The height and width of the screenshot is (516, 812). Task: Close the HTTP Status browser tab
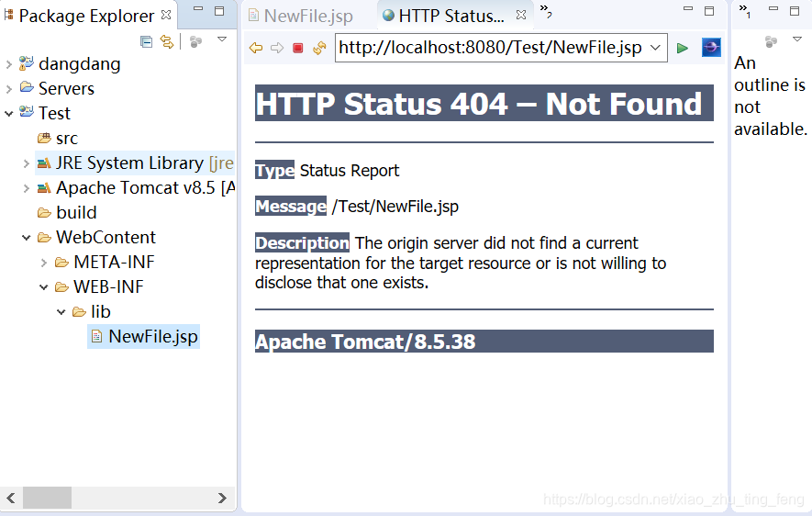tap(521, 15)
